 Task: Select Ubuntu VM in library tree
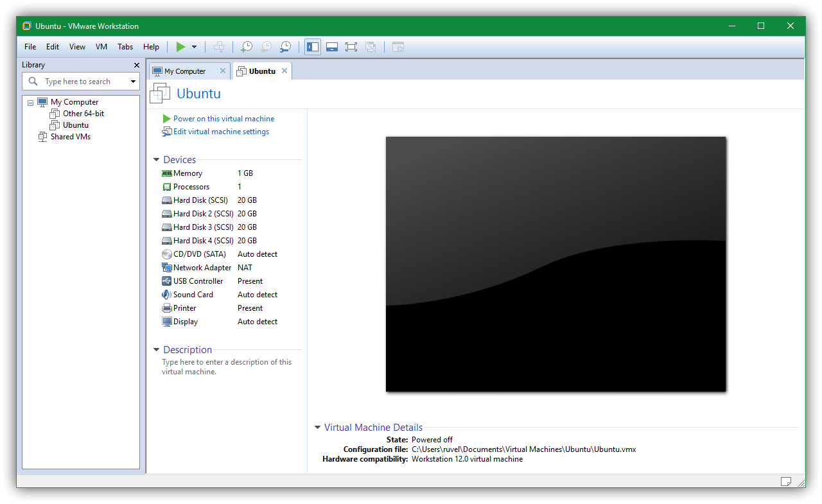[76, 125]
